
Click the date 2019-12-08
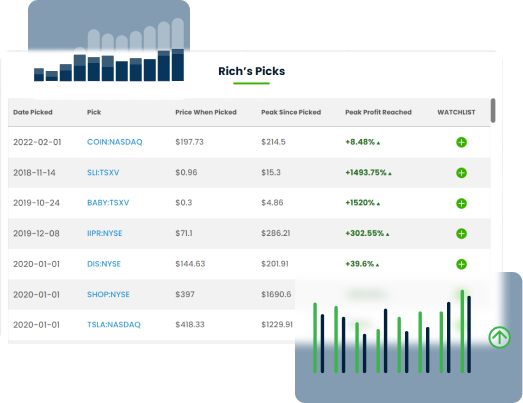pyautogui.click(x=36, y=233)
